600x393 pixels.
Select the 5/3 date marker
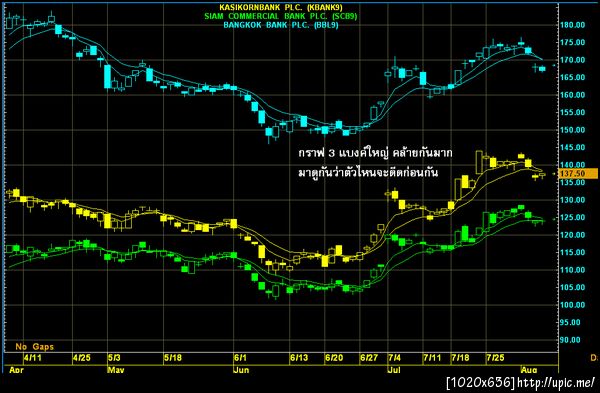pyautogui.click(x=114, y=358)
